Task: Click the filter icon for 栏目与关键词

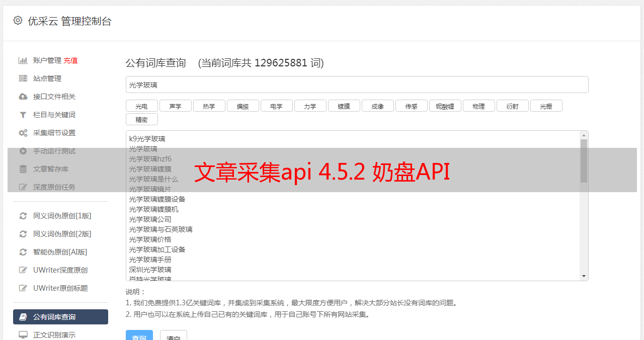Action: [x=23, y=115]
